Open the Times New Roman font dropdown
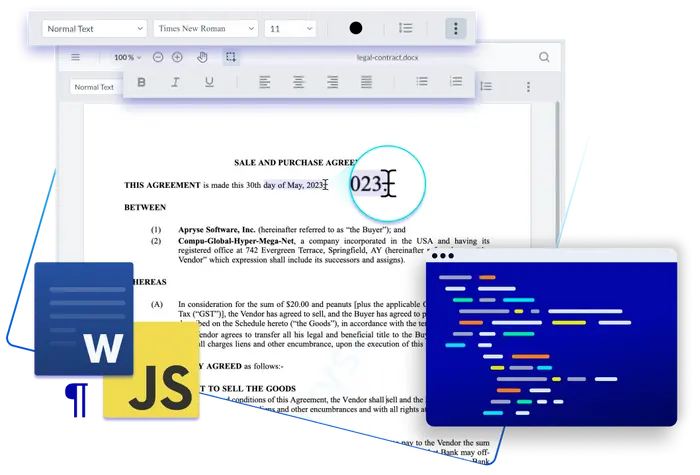The width and height of the screenshot is (700, 475). point(206,29)
